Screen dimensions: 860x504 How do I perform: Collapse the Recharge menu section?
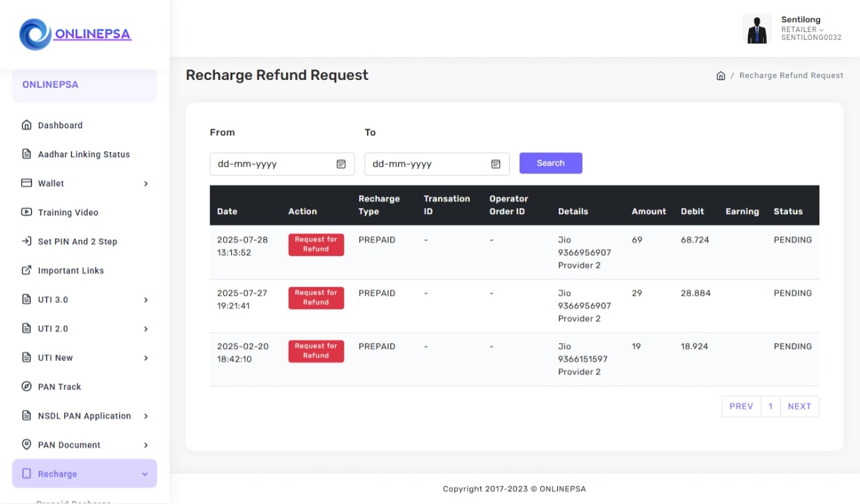coord(145,474)
